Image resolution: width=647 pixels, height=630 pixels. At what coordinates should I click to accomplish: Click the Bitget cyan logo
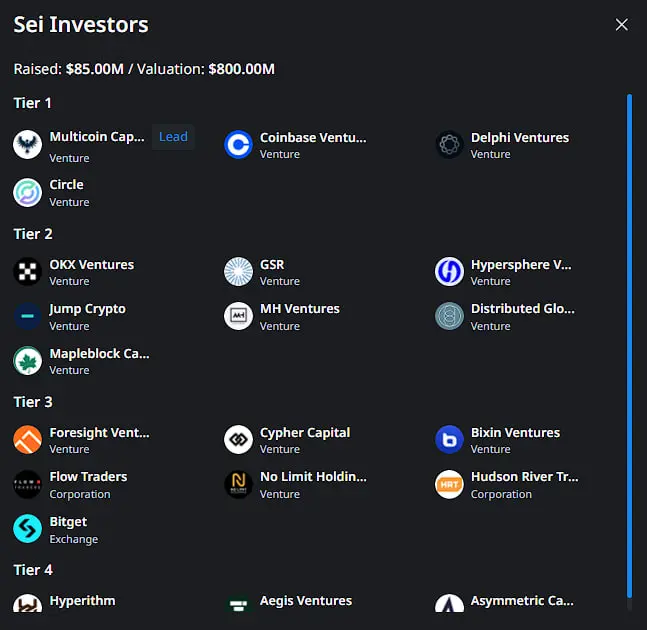27,529
